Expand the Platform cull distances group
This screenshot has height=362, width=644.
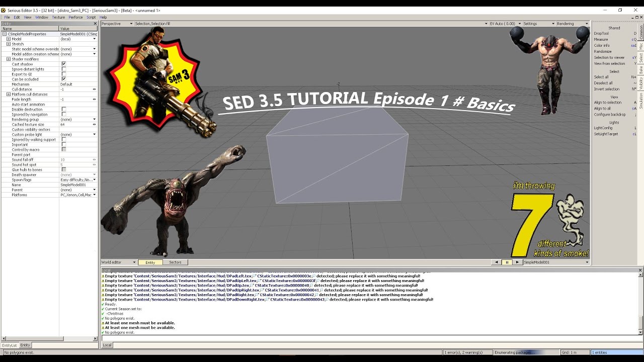tap(9, 94)
